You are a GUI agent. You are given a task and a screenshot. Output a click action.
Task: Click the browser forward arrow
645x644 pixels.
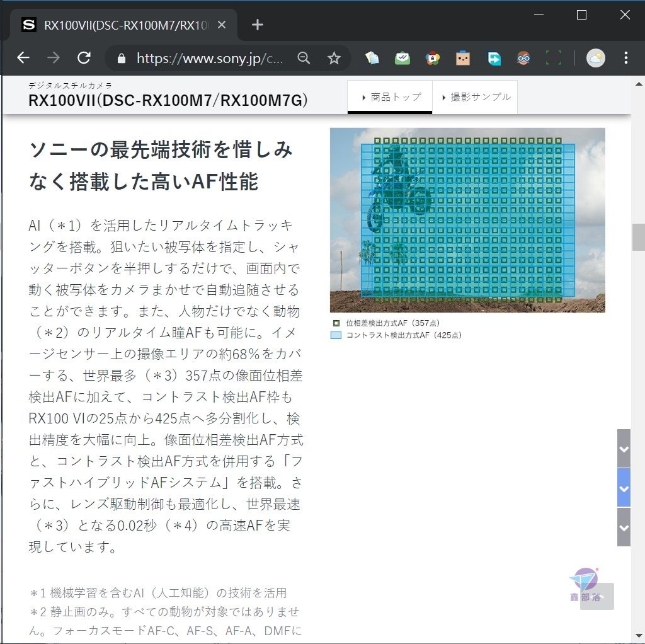(x=54, y=58)
